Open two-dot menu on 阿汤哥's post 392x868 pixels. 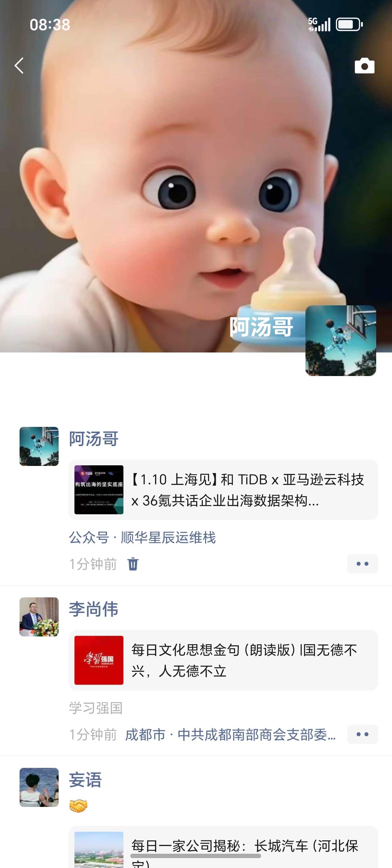click(362, 563)
